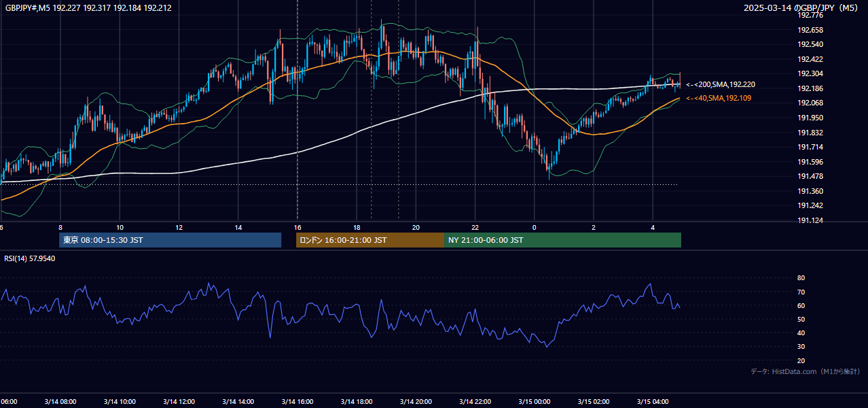Click the RSI scale value 30
The height and width of the screenshot is (408, 868).
tap(801, 347)
